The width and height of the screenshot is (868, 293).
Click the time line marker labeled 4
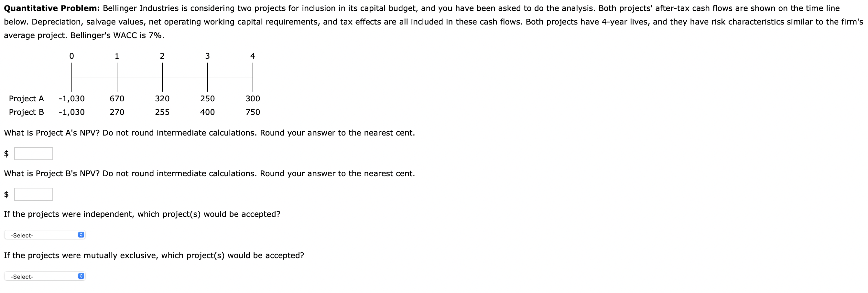pyautogui.click(x=252, y=56)
